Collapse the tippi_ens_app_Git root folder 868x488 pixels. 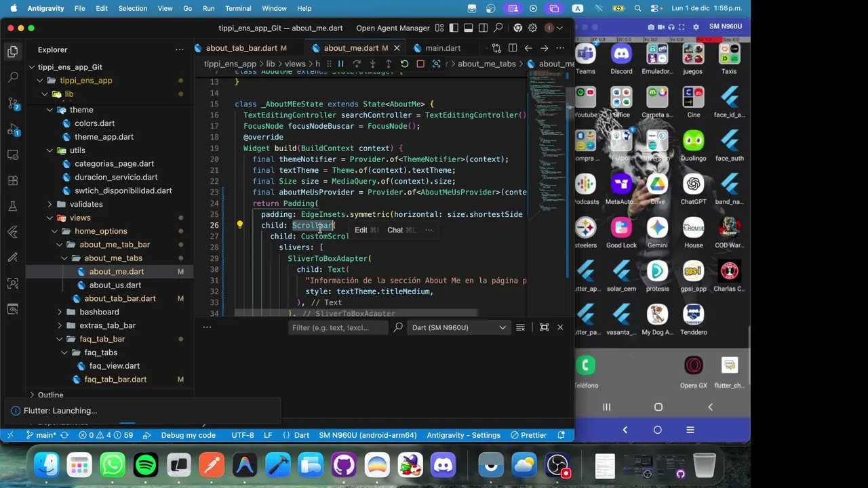tap(32, 67)
